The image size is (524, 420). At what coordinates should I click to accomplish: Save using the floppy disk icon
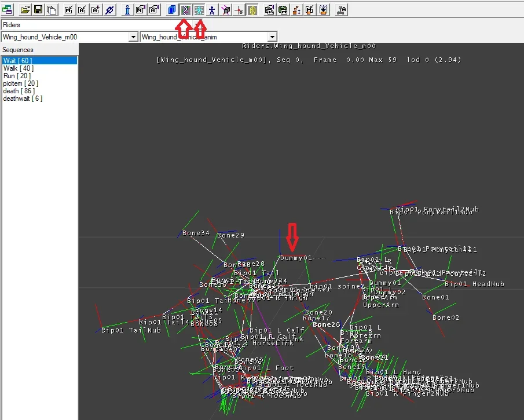pyautogui.click(x=38, y=10)
